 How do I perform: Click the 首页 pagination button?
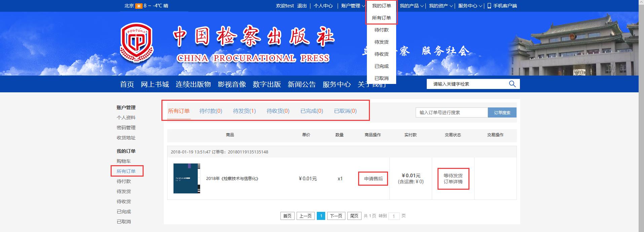click(x=288, y=216)
